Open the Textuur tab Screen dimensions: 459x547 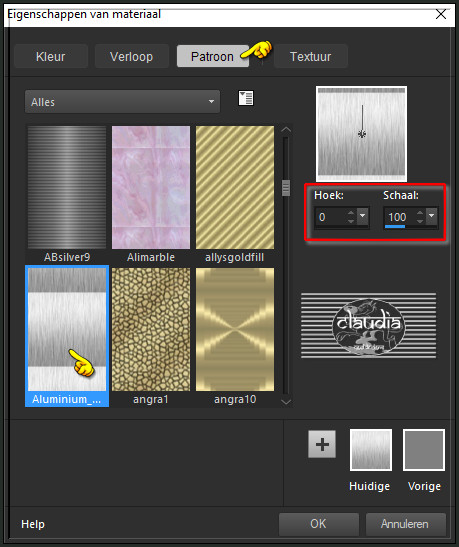click(311, 56)
